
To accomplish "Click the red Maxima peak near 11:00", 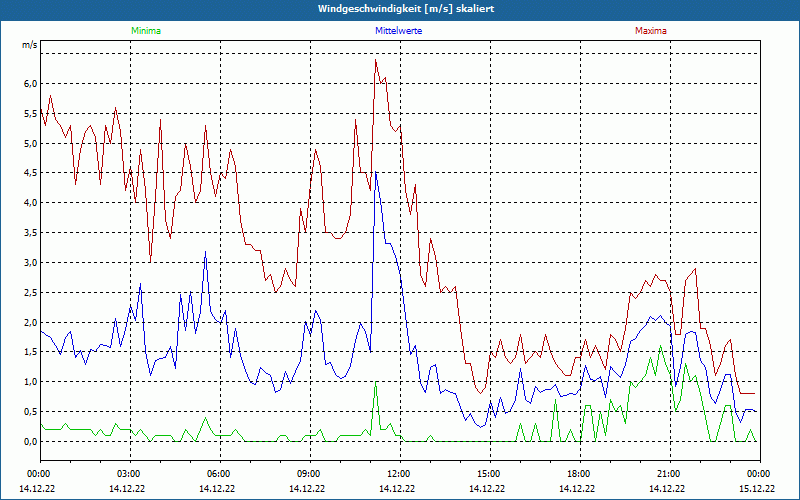I will [376, 60].
